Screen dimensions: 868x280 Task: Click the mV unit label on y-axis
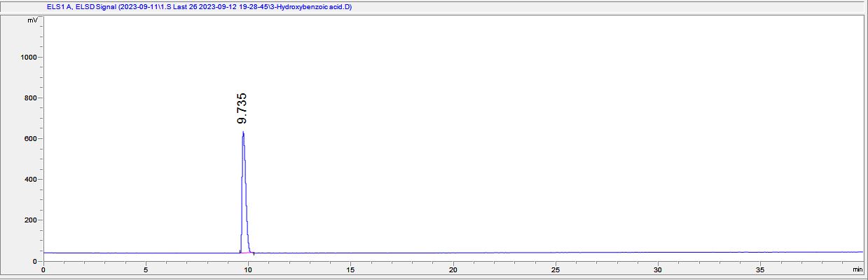tap(32, 20)
